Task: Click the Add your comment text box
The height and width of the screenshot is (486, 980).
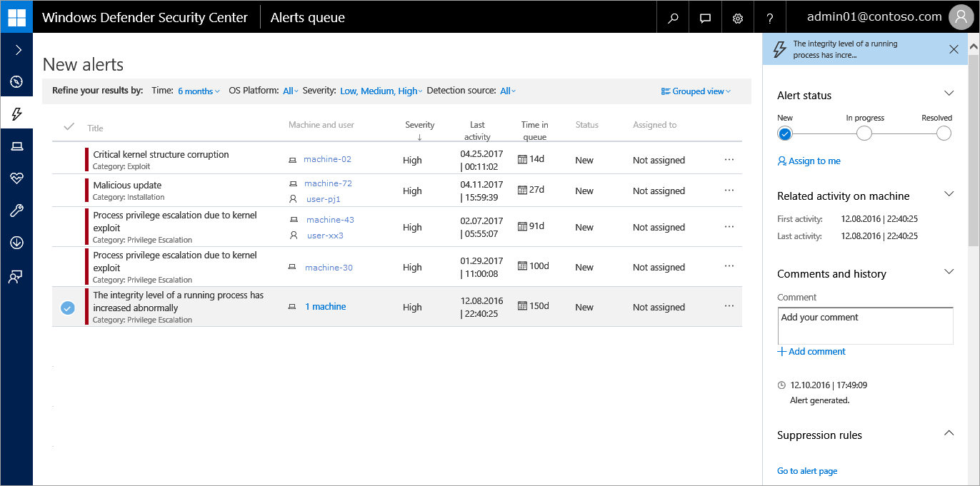Action: [865, 326]
